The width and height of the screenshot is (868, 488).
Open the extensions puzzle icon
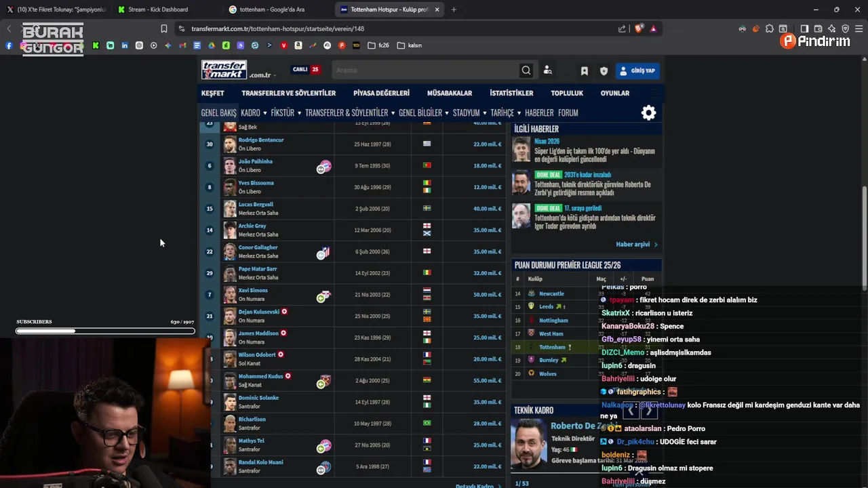pyautogui.click(x=769, y=28)
